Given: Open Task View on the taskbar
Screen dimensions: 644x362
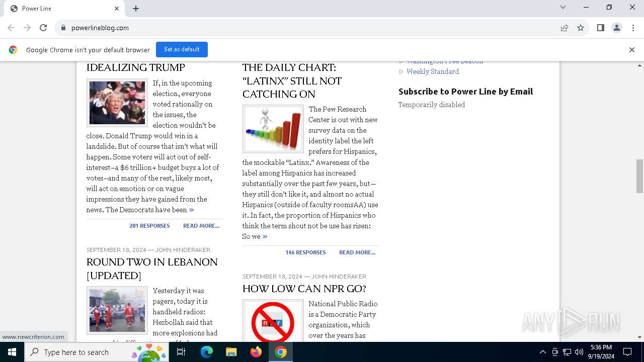Looking at the screenshot, I should (x=181, y=352).
